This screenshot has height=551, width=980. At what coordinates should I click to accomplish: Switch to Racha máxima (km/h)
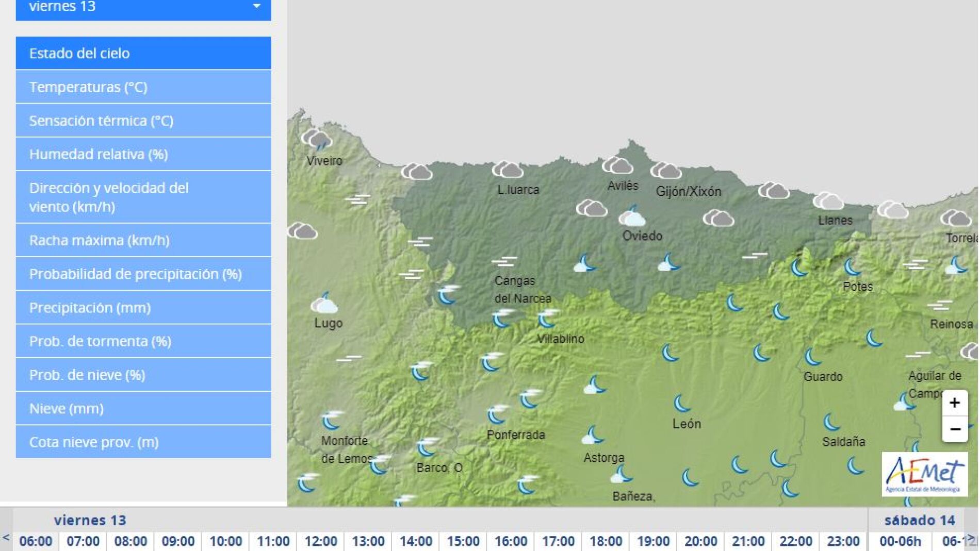(x=143, y=240)
